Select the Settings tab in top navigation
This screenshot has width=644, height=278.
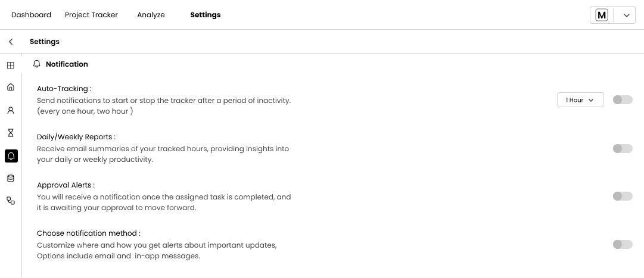[206, 15]
